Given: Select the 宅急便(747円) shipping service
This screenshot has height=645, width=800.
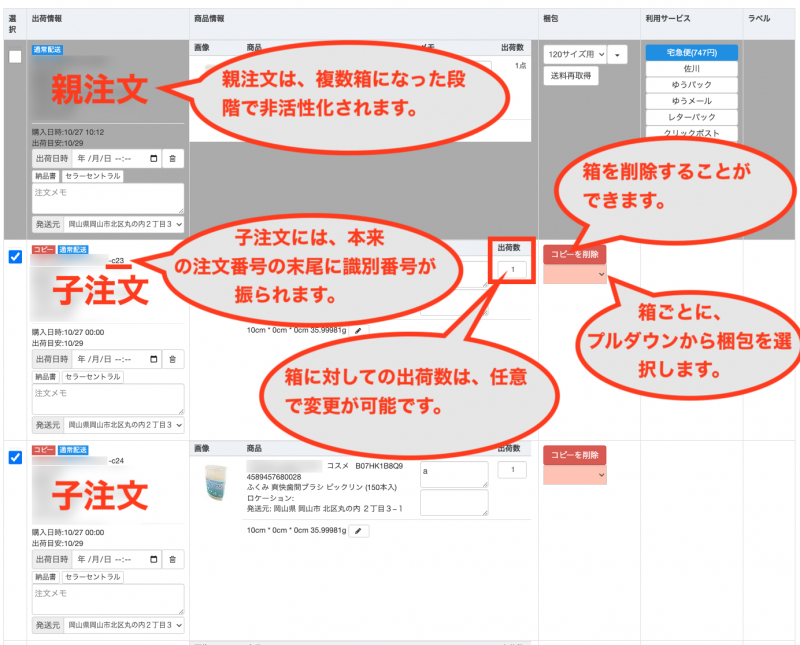Looking at the screenshot, I should pos(691,53).
